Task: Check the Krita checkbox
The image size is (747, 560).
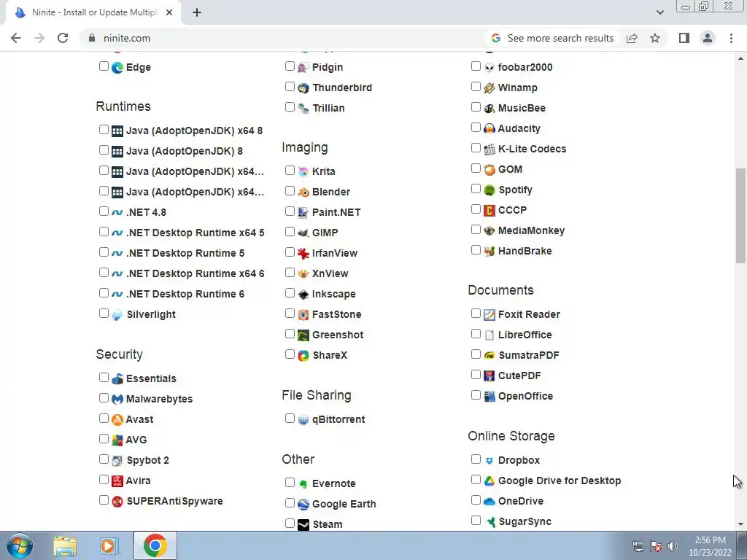Action: (x=290, y=171)
